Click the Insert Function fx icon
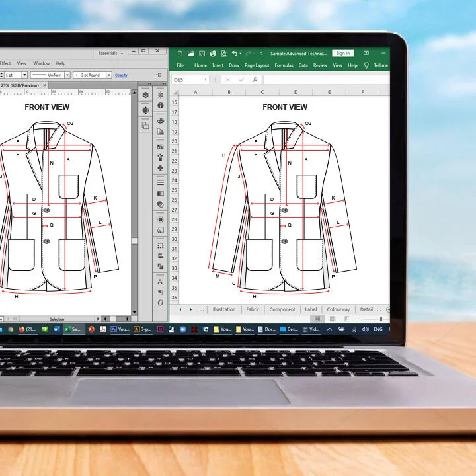Viewport: 476px width, 476px height. click(x=255, y=80)
